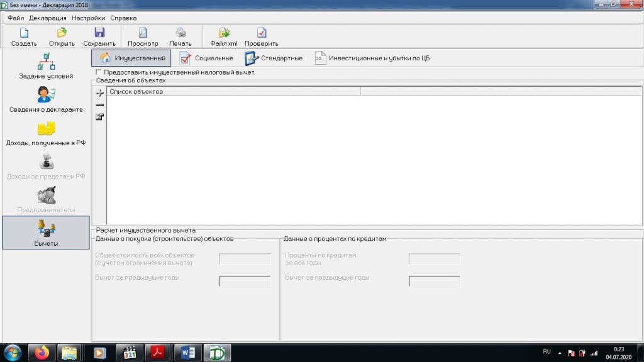Open a file with the Открыть icon

tap(62, 33)
